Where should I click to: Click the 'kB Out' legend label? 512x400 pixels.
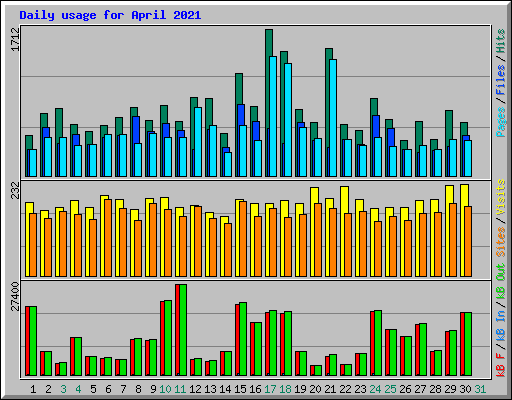(x=501, y=282)
